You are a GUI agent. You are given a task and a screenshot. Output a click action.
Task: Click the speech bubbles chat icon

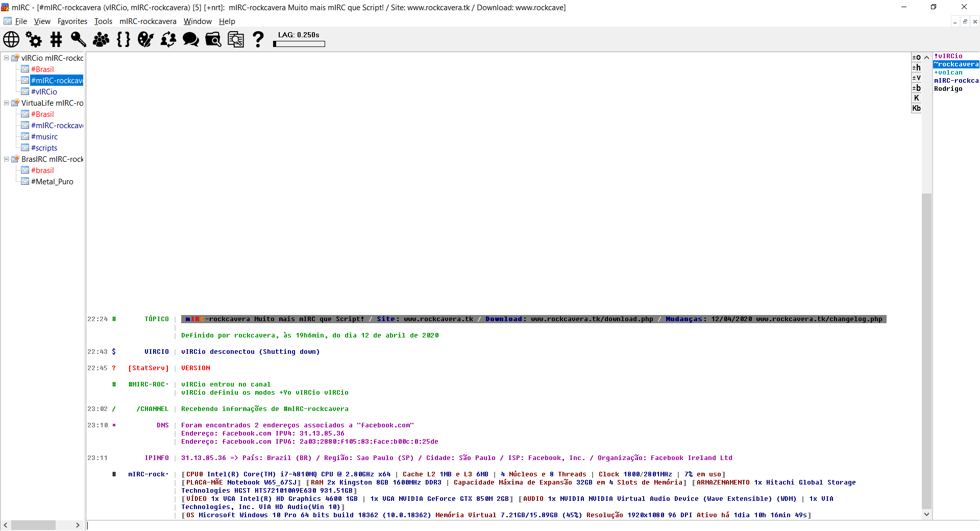click(x=190, y=39)
